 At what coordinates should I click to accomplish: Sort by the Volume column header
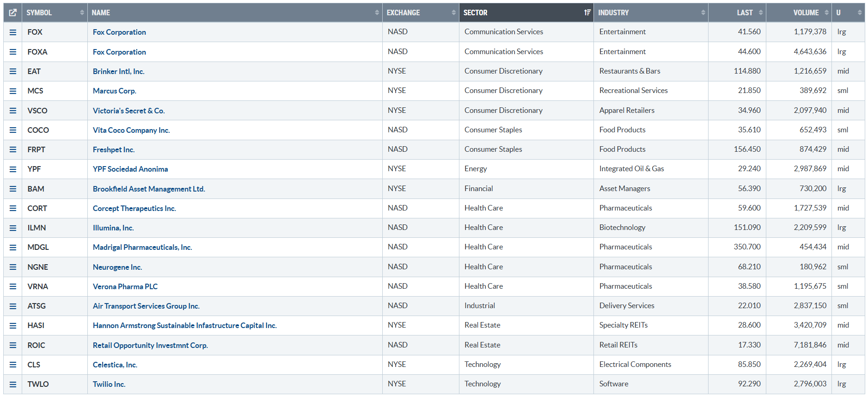coord(806,13)
